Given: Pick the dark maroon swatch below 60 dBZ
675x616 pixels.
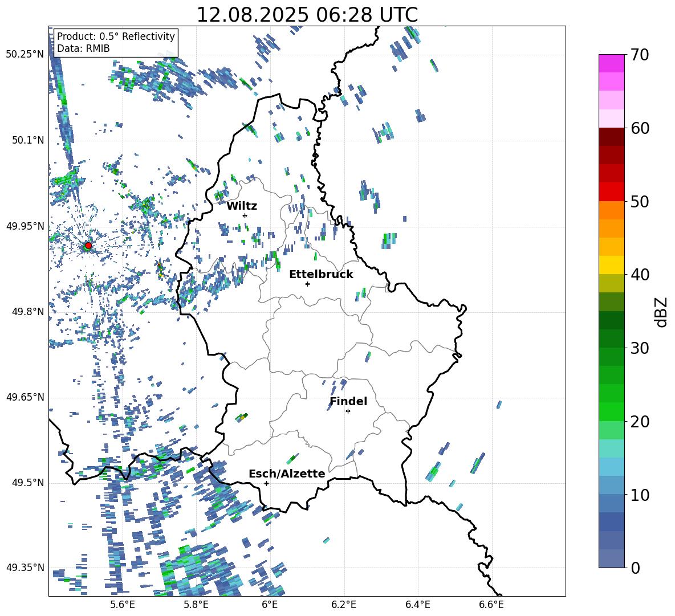Looking at the screenshot, I should 611,137.
